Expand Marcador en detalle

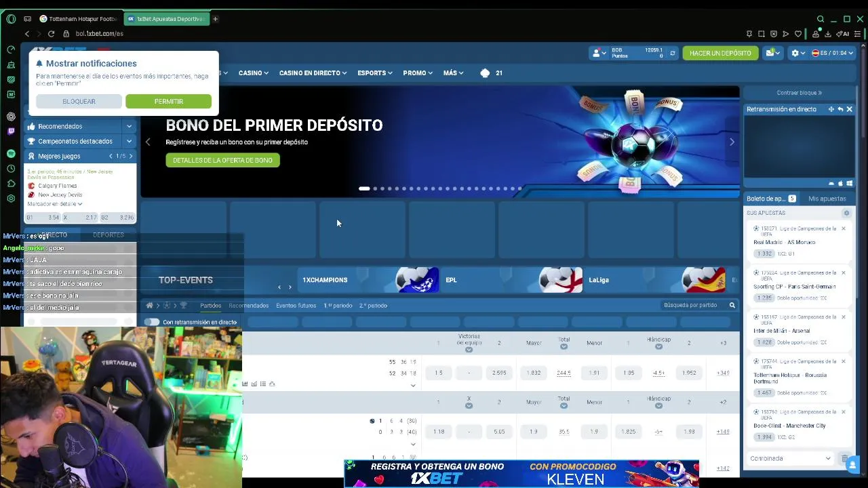(55, 203)
